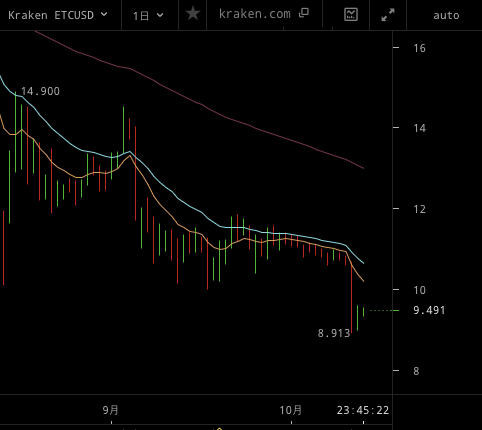This screenshot has height=430, width=482.
Task: Click the 14.900 high price marker
Action: pyautogui.click(x=40, y=91)
